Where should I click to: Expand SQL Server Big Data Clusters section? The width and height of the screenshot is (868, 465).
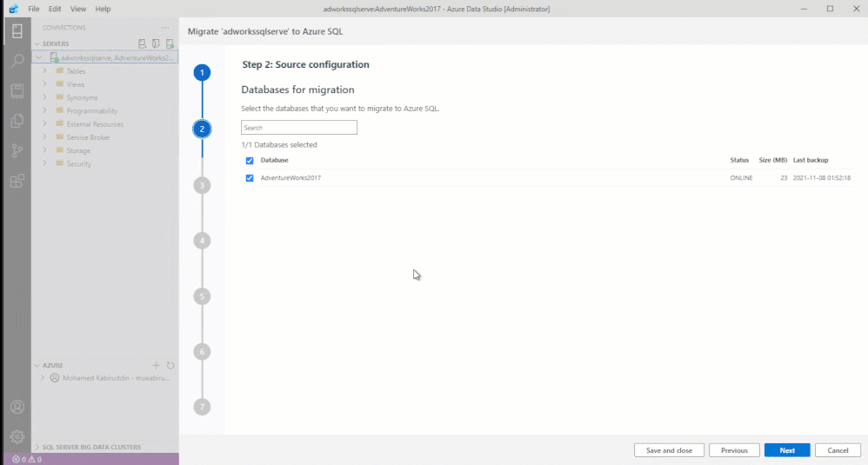pyautogui.click(x=37, y=447)
